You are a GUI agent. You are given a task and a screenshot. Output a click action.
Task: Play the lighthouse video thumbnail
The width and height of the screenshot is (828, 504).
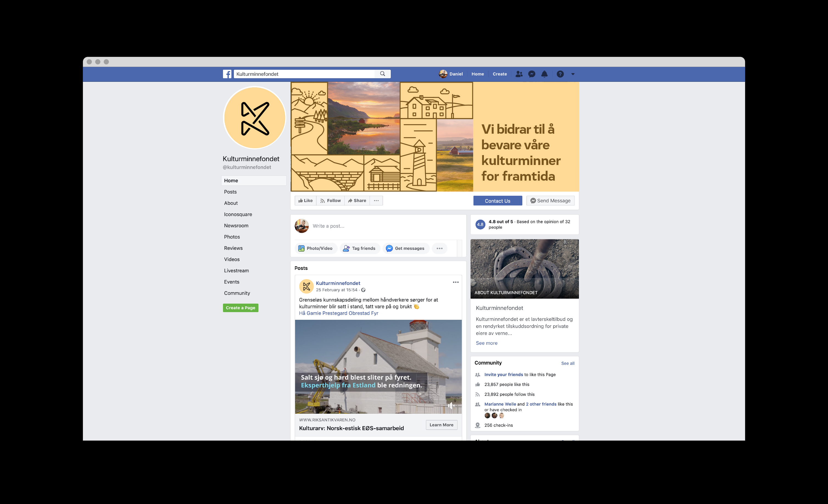(378, 366)
